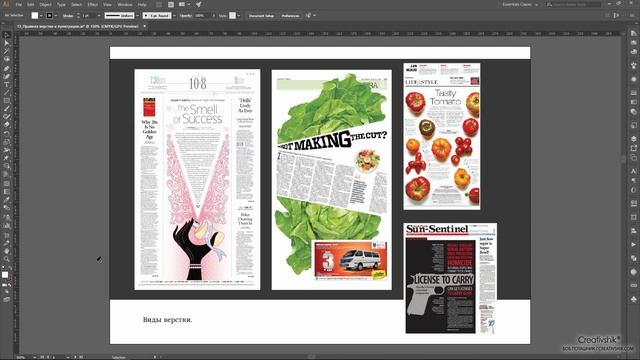The height and width of the screenshot is (360, 640).
Task: Select the Rotate tool
Action: point(7,134)
